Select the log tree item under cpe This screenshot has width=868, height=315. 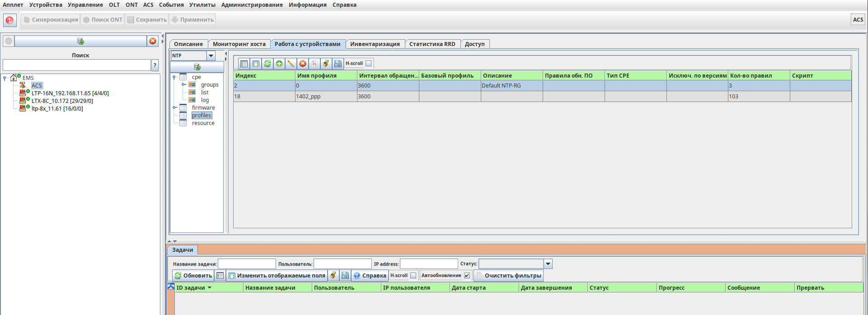[x=205, y=100]
